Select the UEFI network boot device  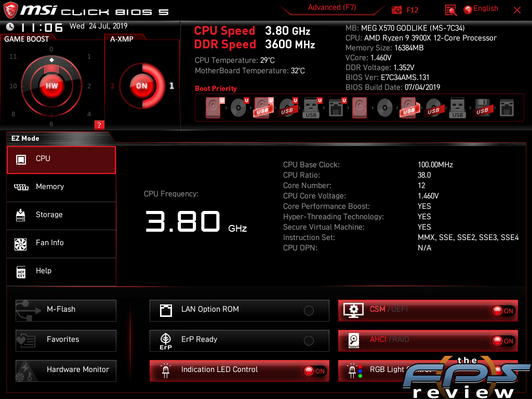click(337, 108)
